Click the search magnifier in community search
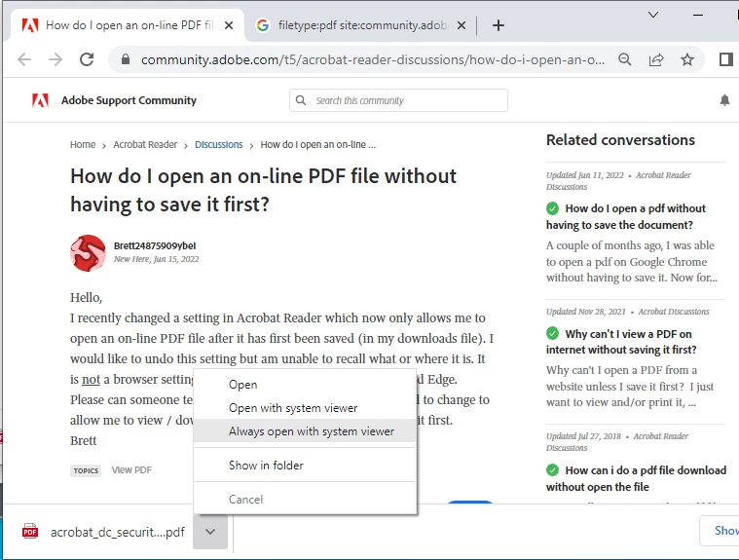Screen dimensions: 739x560 (301, 100)
